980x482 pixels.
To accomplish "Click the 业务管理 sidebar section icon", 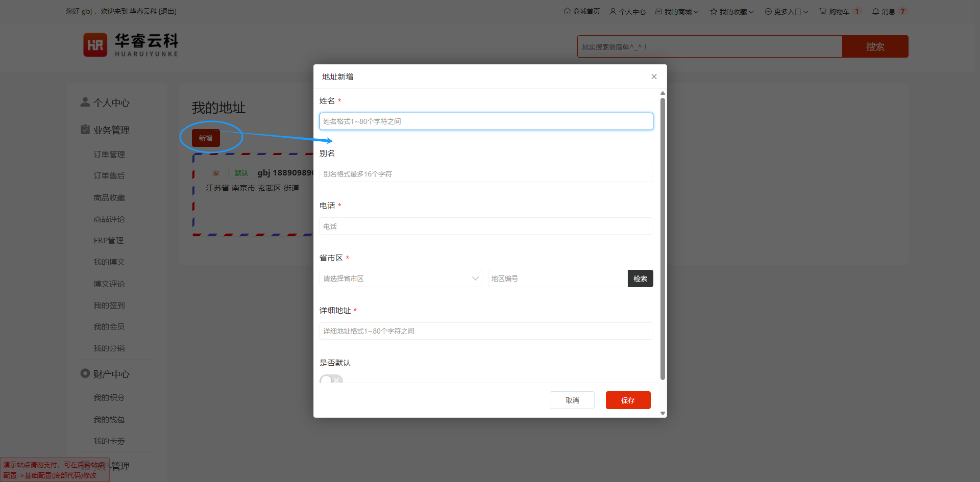I will (x=85, y=130).
